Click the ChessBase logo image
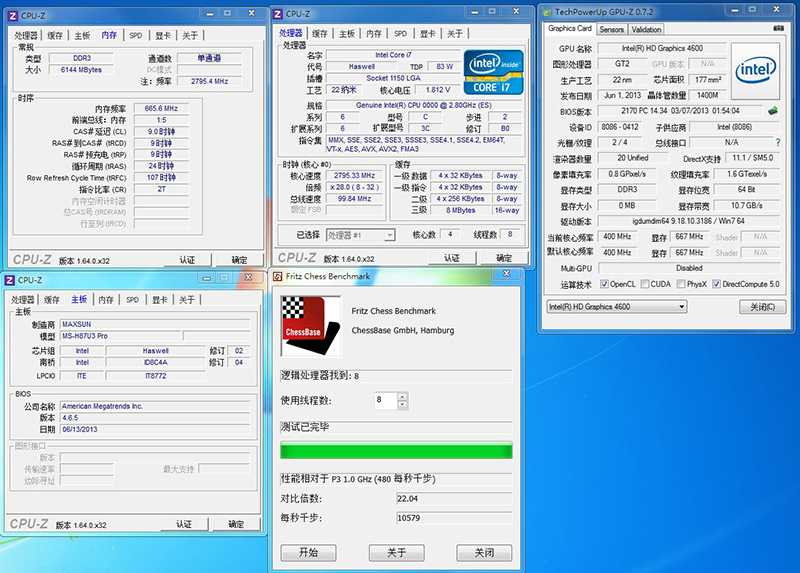 (x=311, y=326)
